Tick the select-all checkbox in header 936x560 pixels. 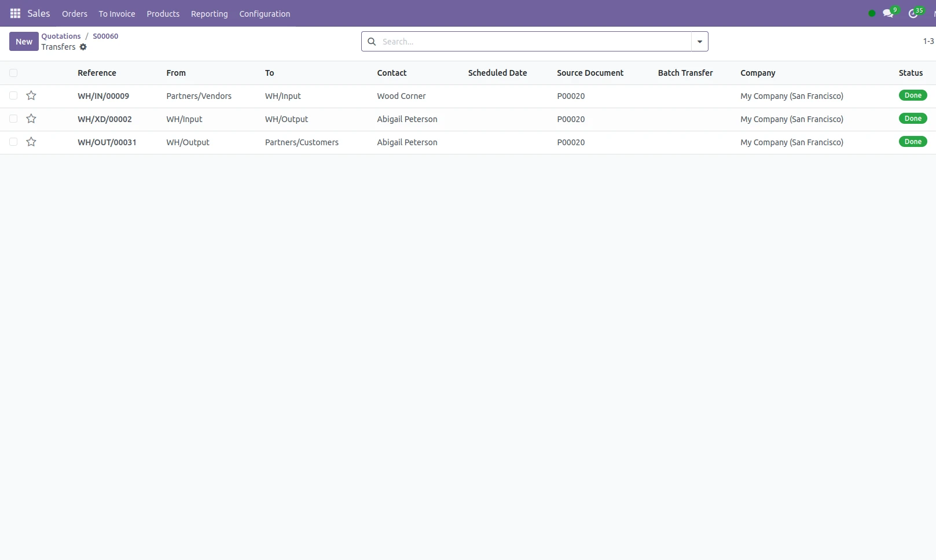pos(13,73)
